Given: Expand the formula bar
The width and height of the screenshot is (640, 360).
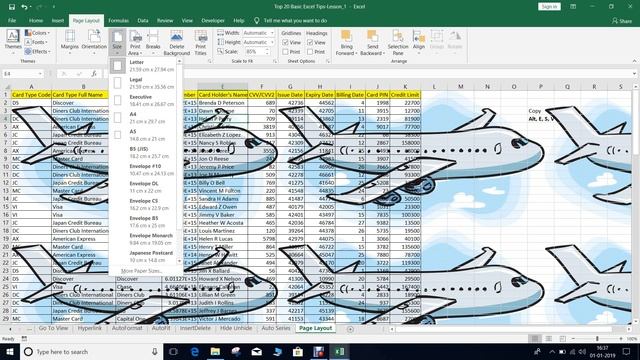Looking at the screenshot, I should pyautogui.click(x=635, y=74).
